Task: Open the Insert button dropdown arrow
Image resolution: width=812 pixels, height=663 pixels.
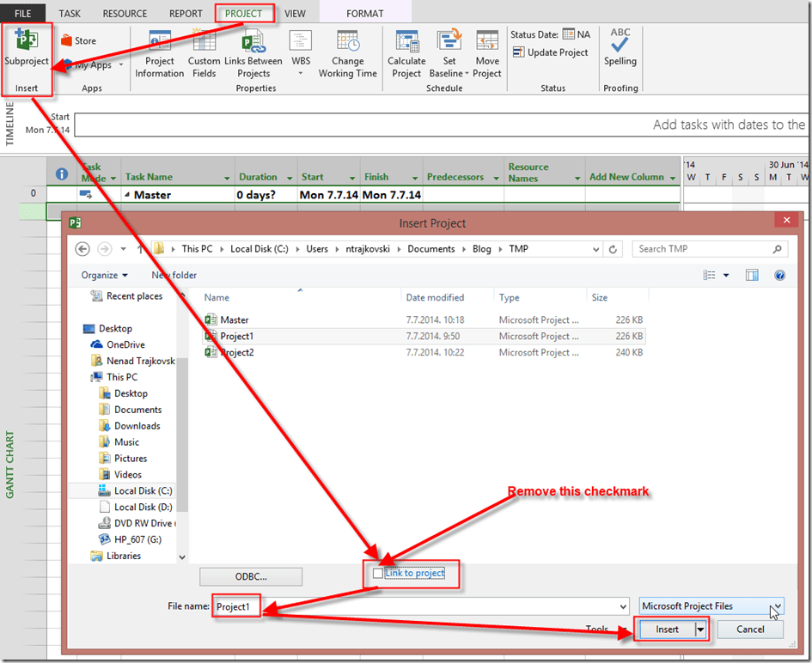Action: 701,630
